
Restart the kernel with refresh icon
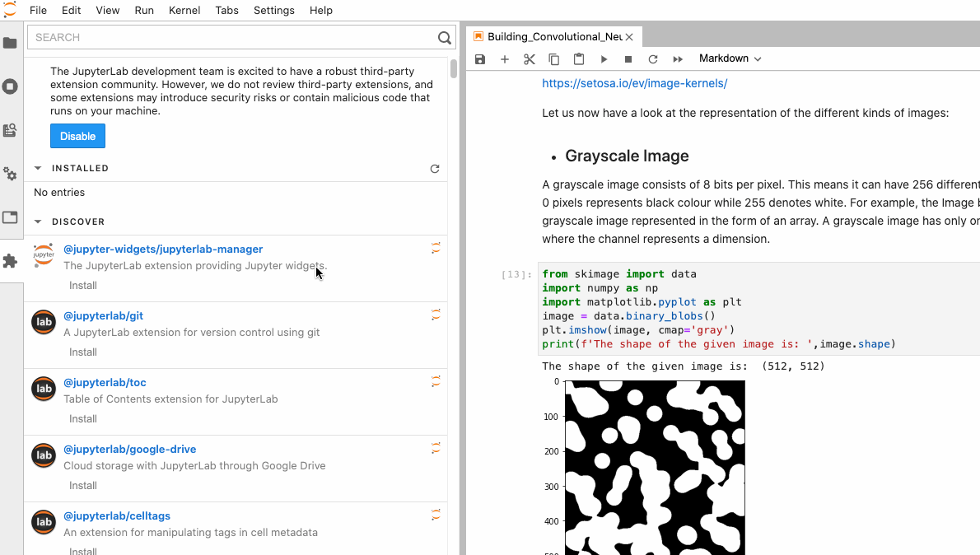coord(652,58)
